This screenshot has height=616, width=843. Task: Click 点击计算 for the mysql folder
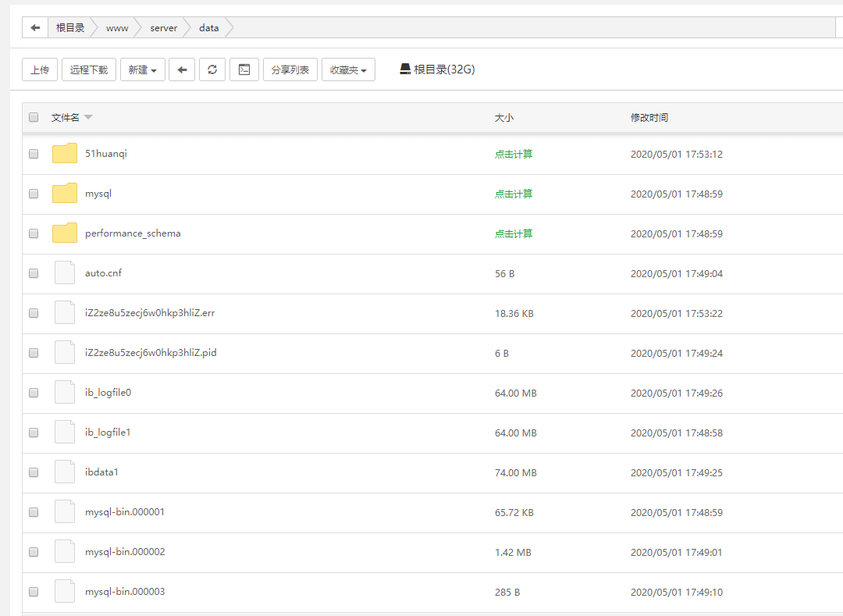coord(514,194)
